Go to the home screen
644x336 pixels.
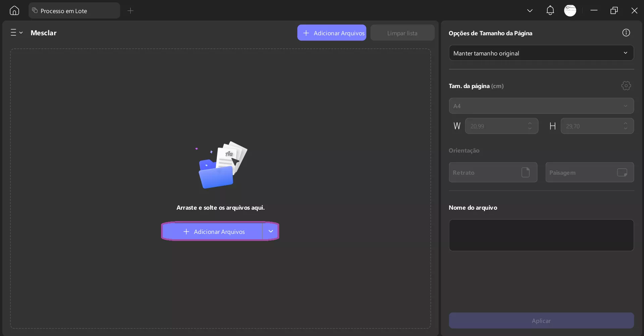tap(14, 10)
